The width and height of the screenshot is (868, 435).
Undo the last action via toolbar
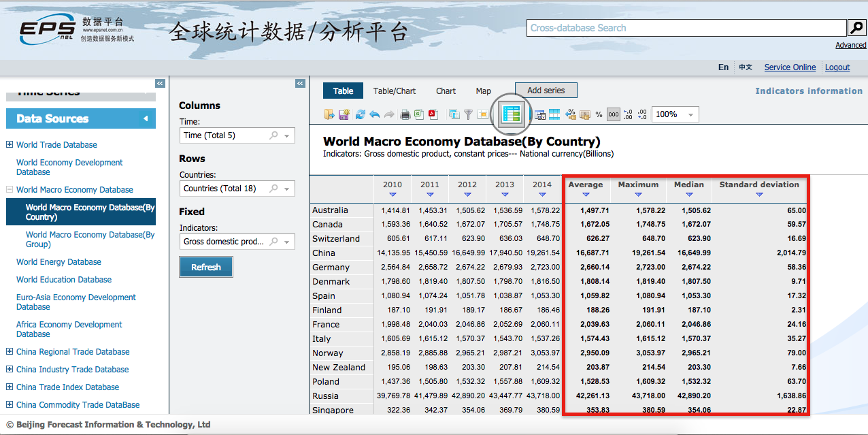(x=375, y=114)
